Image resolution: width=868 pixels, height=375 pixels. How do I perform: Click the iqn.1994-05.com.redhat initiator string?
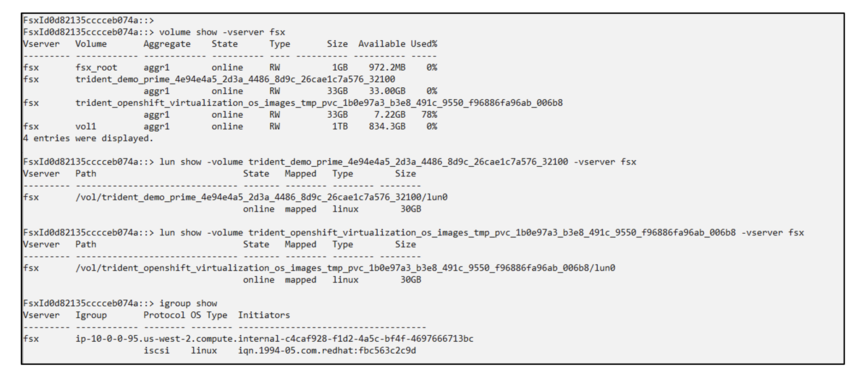coord(327,351)
